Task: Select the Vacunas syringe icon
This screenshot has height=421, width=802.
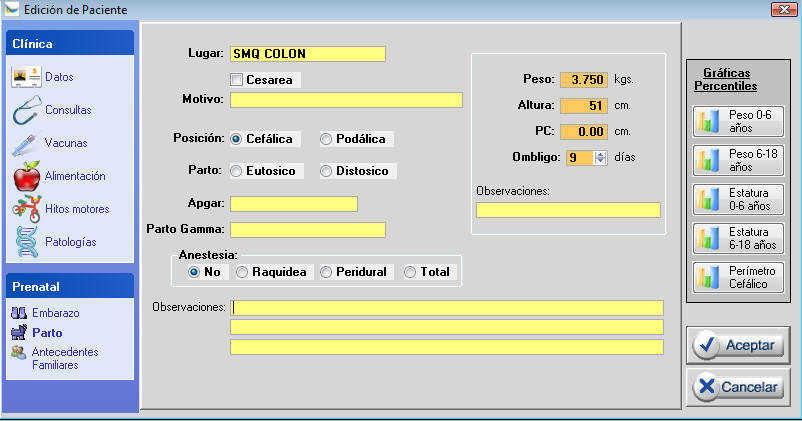Action: click(x=26, y=143)
